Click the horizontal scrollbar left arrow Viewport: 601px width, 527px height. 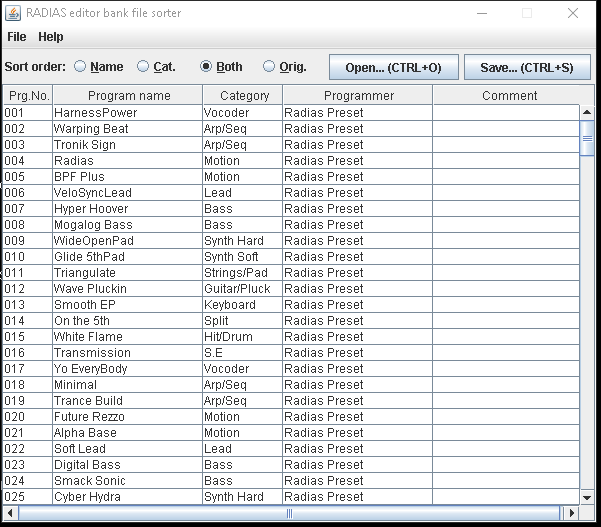click(10, 513)
